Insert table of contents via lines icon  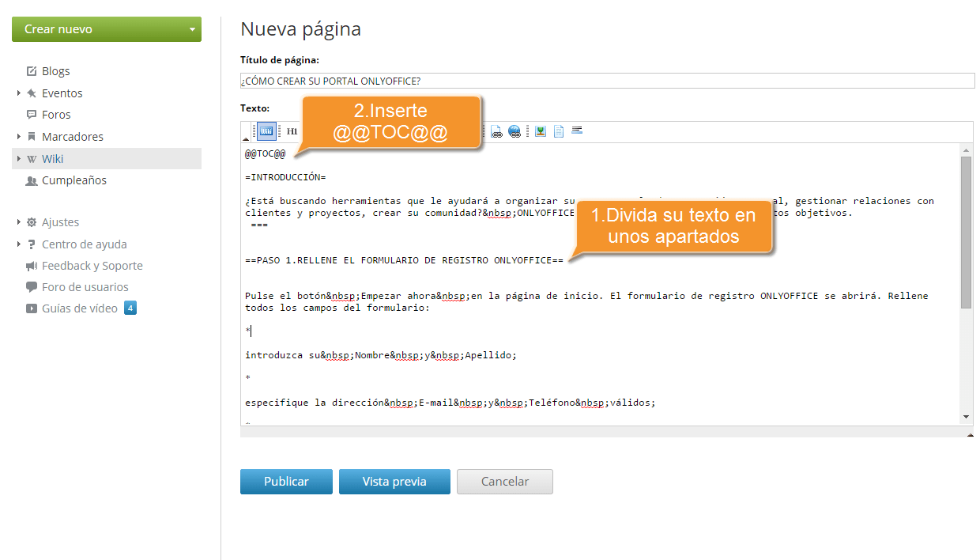[577, 131]
